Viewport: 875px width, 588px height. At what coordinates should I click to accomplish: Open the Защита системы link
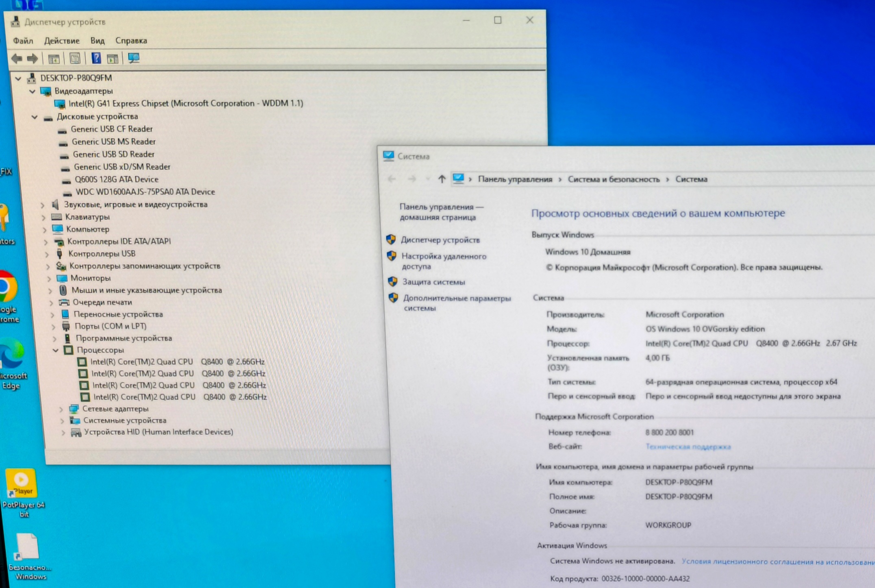tap(434, 282)
